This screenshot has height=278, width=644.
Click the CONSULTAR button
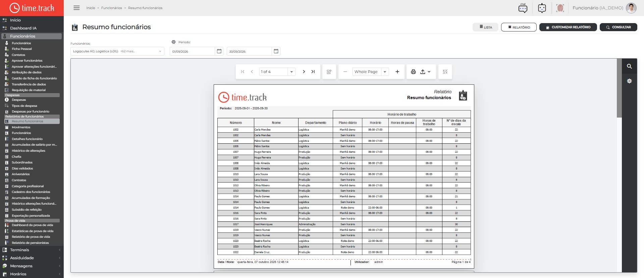pos(618,27)
